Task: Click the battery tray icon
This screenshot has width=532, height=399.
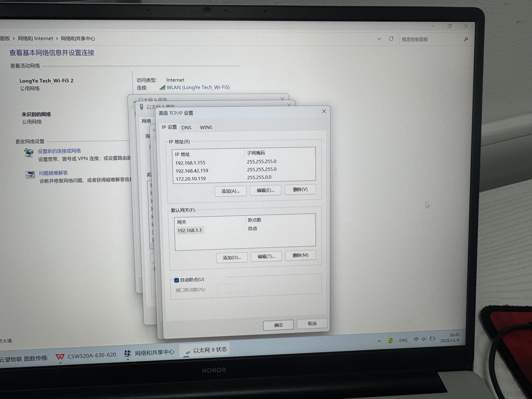Action: 432,339
